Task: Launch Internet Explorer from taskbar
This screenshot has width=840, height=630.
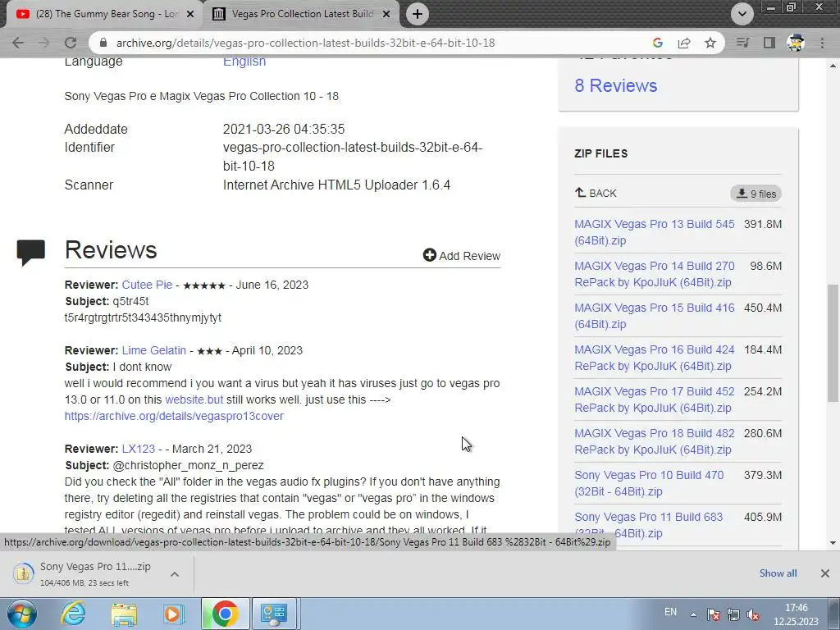Action: coord(73,614)
